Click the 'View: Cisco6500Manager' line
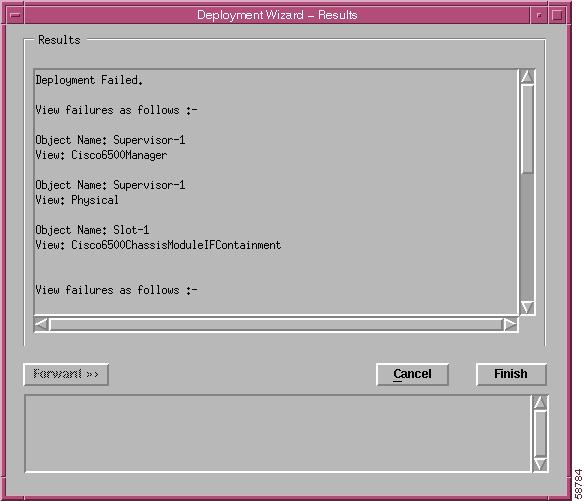This screenshot has width=584, height=501. (101, 155)
